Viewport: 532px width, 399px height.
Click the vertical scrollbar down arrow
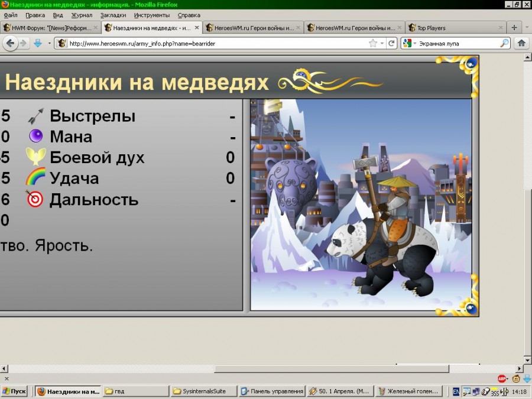527,360
